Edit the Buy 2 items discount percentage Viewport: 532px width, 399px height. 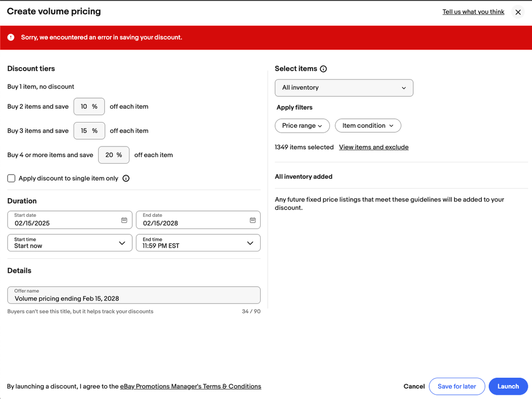89,107
